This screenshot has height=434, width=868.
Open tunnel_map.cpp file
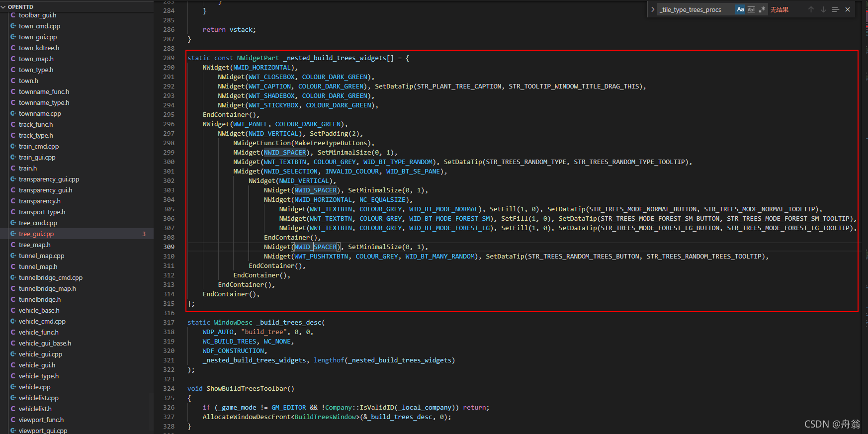(77, 256)
